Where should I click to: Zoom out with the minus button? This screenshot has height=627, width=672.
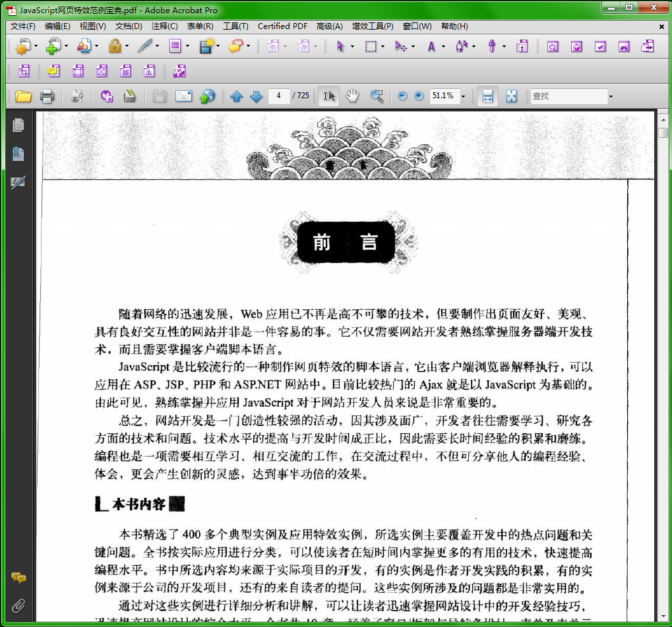coord(402,96)
